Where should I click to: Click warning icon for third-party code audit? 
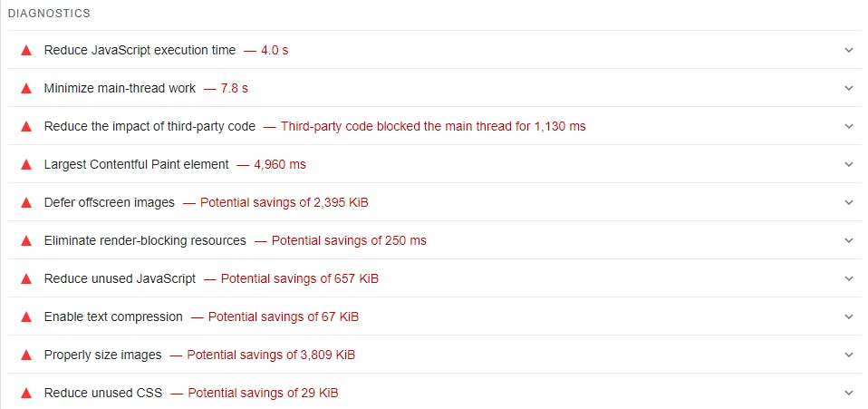click(x=26, y=126)
